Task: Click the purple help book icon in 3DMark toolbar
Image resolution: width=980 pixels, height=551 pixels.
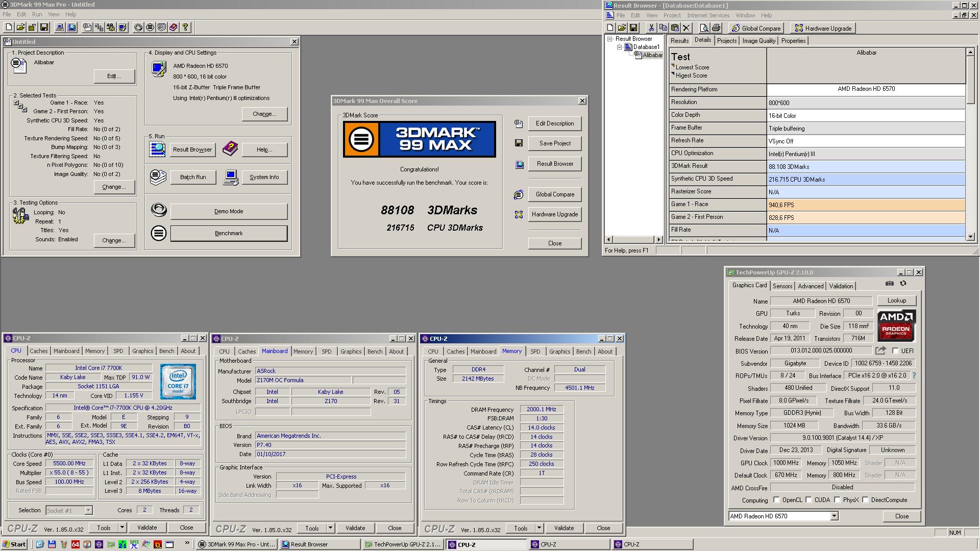Action: point(174,28)
